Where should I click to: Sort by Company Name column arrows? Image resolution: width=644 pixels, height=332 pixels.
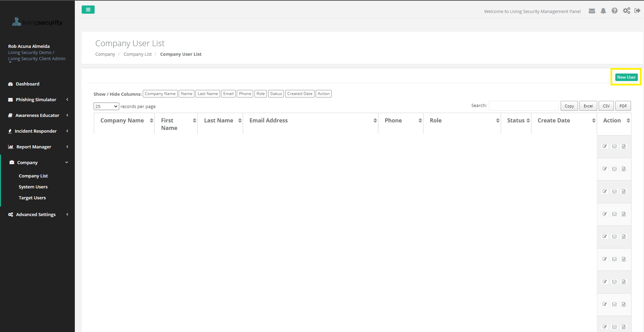(x=151, y=120)
